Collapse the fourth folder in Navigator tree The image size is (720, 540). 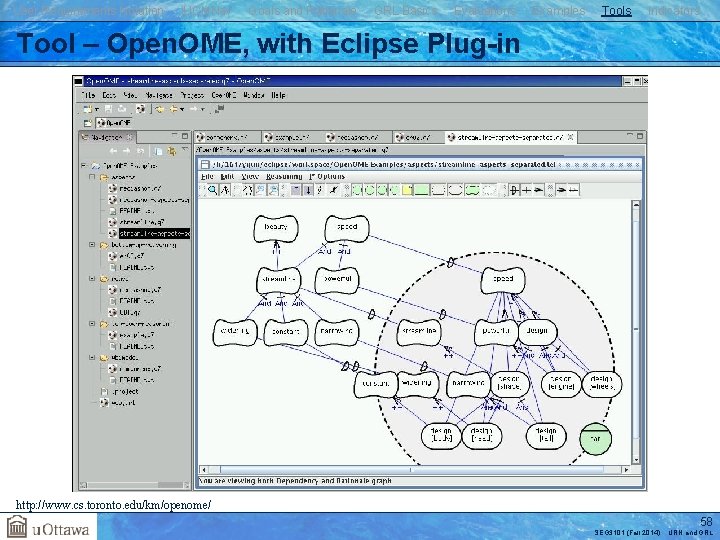pyautogui.click(x=92, y=324)
